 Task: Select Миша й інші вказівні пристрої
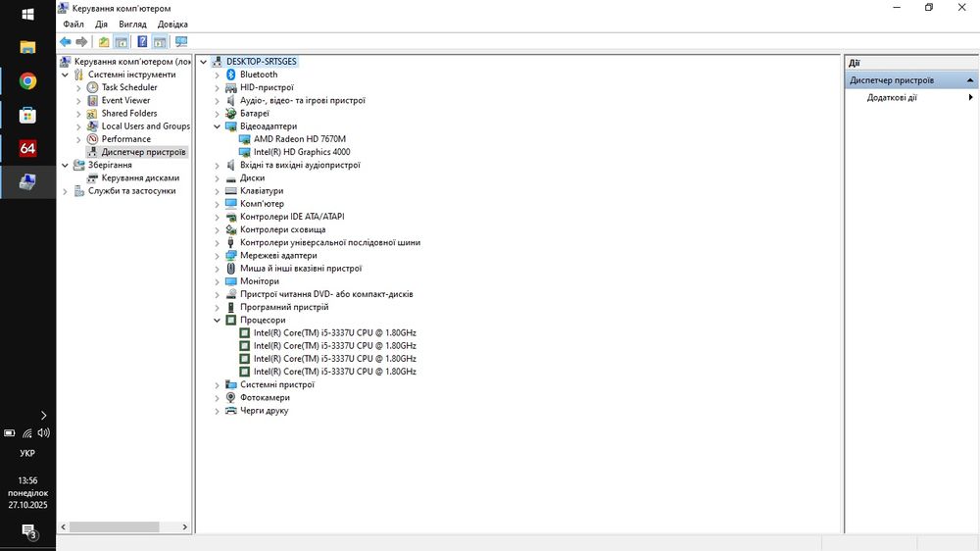coord(301,269)
